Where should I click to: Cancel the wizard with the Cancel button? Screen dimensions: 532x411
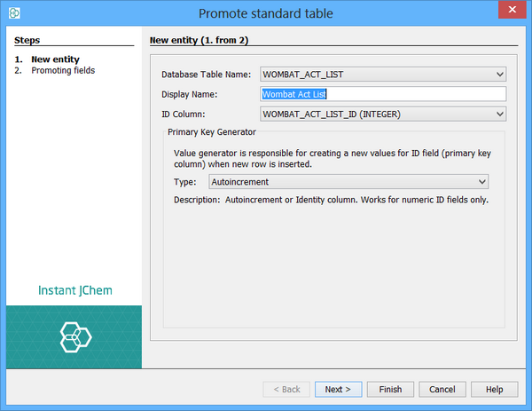click(x=442, y=389)
